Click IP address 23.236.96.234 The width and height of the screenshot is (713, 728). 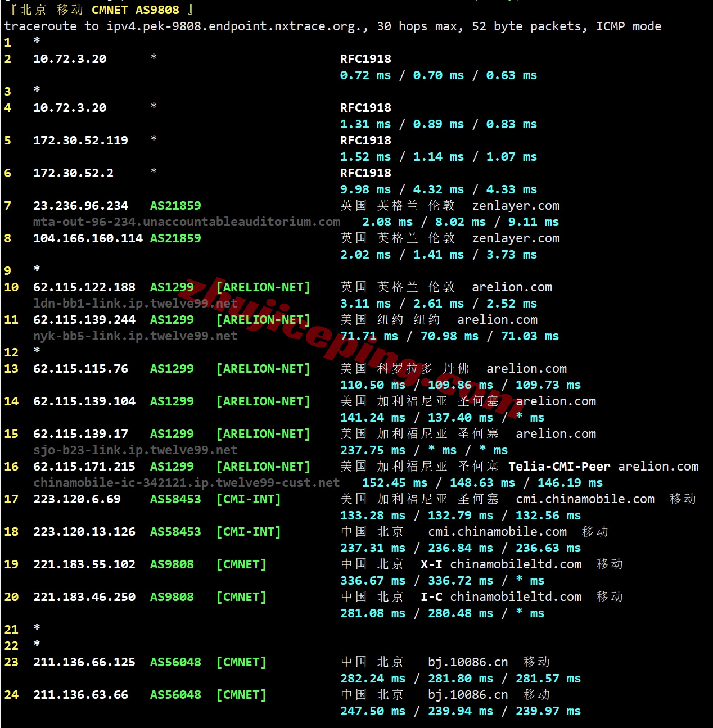click(x=80, y=206)
